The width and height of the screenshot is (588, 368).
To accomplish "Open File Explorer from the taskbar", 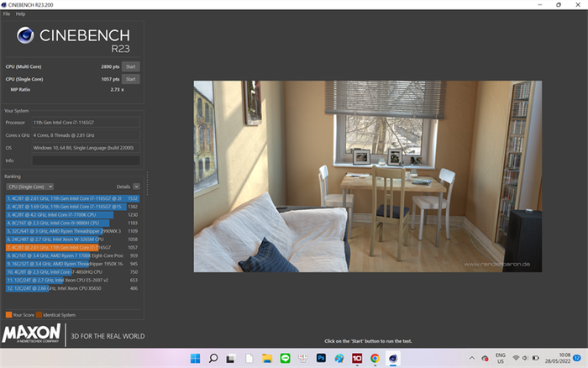I will coord(267,358).
